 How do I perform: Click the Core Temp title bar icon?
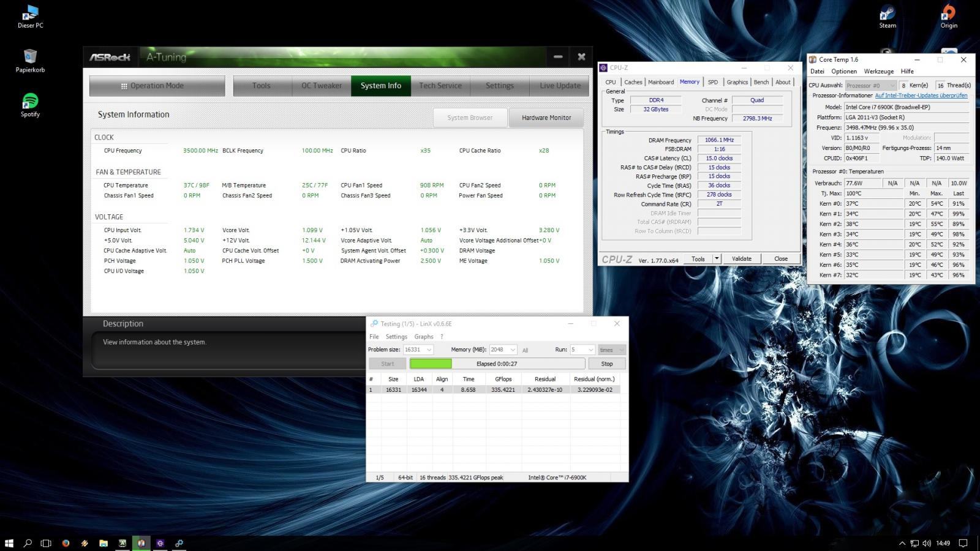pos(813,59)
